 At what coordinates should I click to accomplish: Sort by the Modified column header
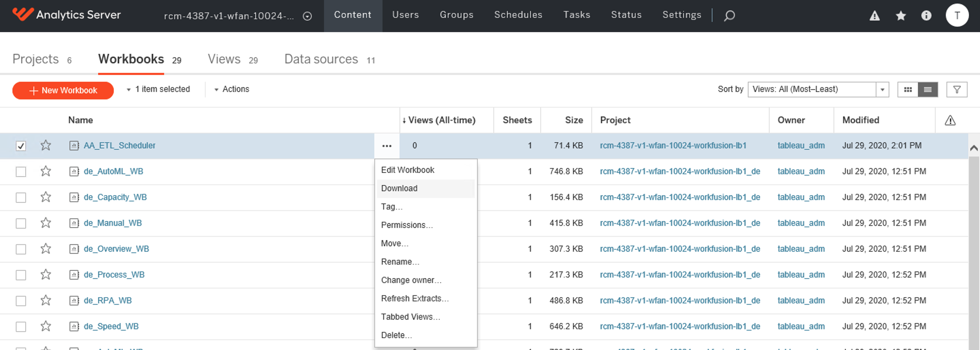(x=861, y=120)
